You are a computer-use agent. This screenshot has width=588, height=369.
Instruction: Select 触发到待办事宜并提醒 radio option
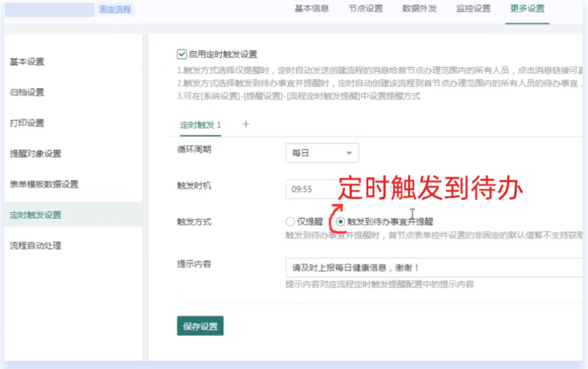click(340, 222)
